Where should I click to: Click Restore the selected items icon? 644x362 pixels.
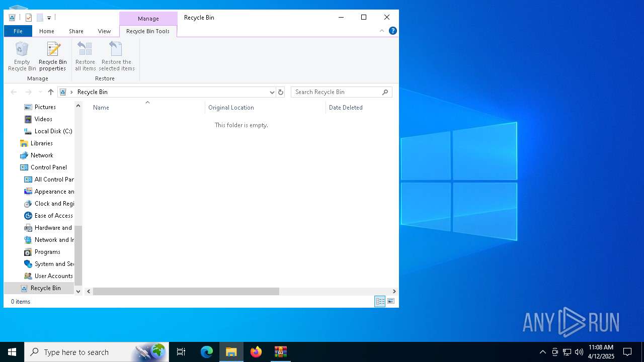tap(117, 56)
